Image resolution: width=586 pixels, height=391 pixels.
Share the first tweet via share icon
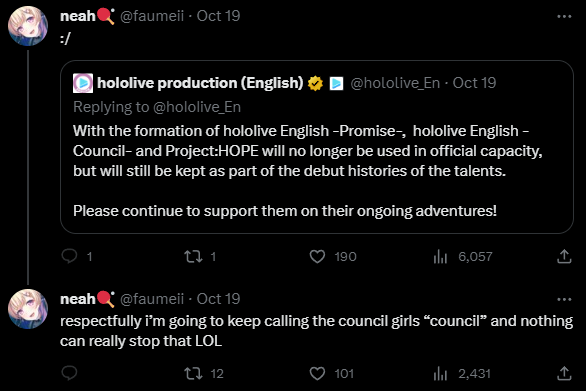pyautogui.click(x=564, y=256)
